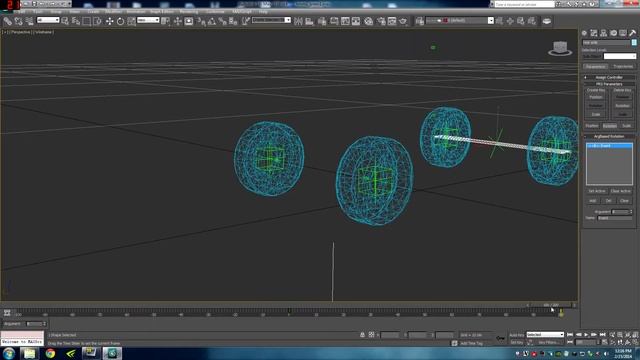Open the Help menu
Viewport: 640px width, 360px height.
click(263, 11)
